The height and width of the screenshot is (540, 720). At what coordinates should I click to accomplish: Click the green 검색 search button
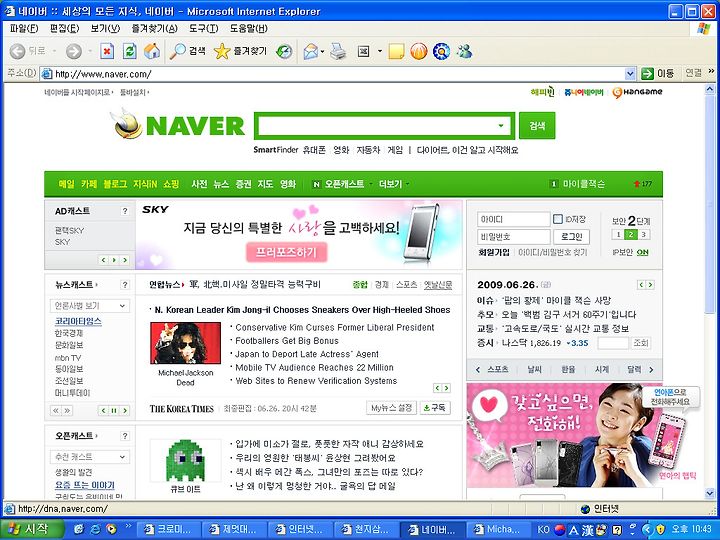tap(537, 125)
